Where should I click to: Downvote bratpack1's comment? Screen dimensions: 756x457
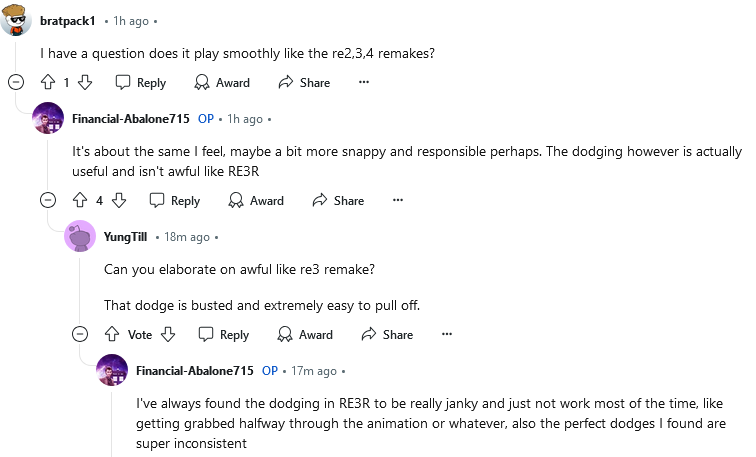coord(85,82)
